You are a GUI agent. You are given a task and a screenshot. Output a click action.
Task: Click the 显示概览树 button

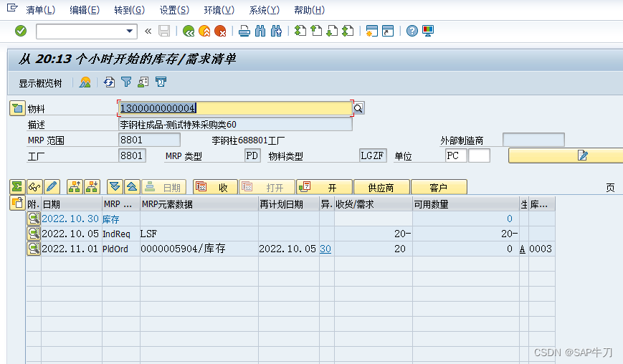click(x=41, y=83)
